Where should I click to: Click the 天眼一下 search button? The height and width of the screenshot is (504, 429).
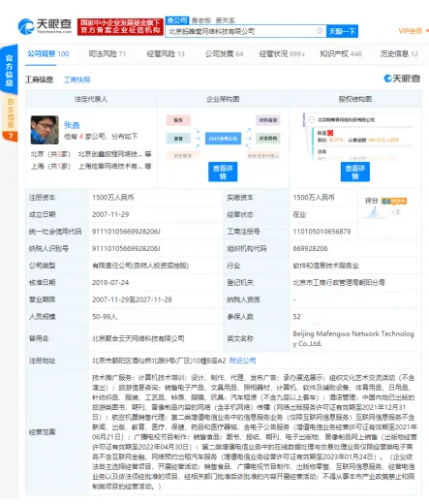pos(342,31)
